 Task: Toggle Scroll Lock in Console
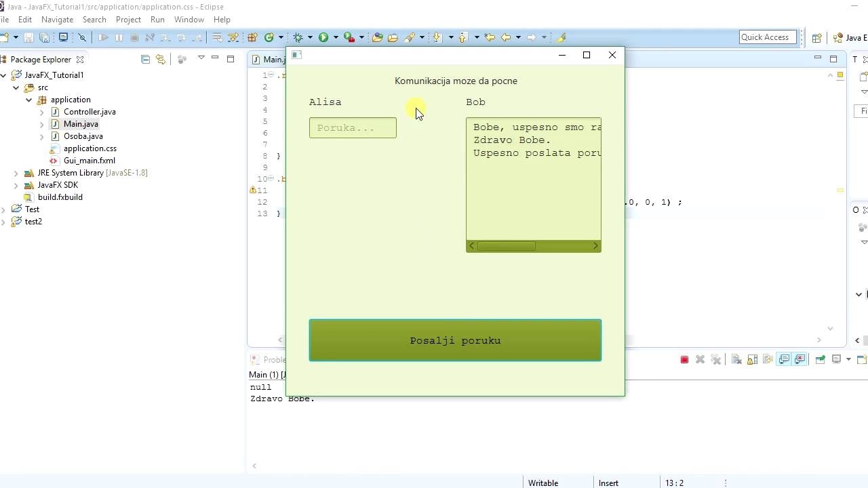tap(752, 360)
